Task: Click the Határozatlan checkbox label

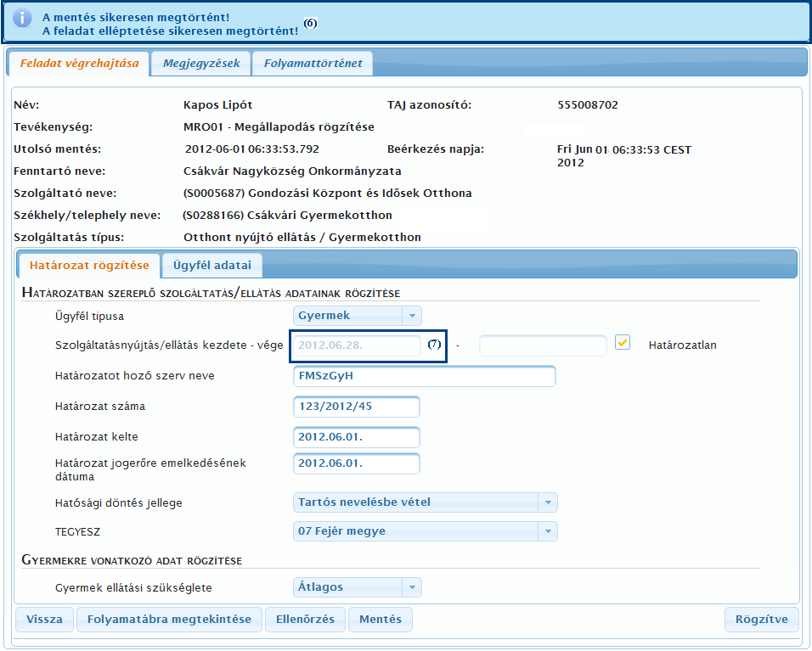Action: pyautogui.click(x=683, y=345)
